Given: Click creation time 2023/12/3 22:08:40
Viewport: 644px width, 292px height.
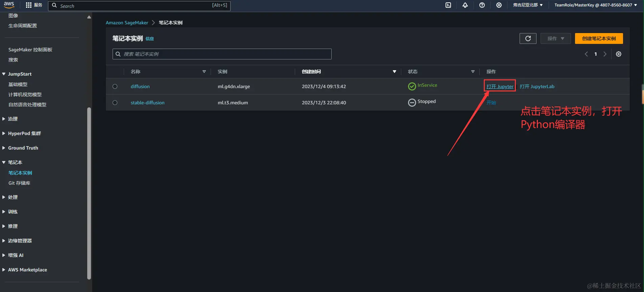Looking at the screenshot, I should pyautogui.click(x=324, y=103).
